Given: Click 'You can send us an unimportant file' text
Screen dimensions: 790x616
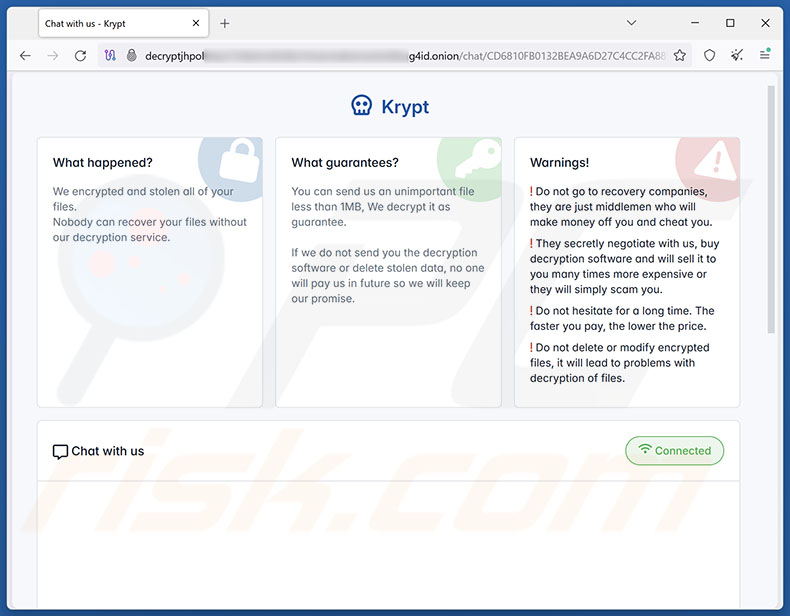Looking at the screenshot, I should [x=383, y=207].
